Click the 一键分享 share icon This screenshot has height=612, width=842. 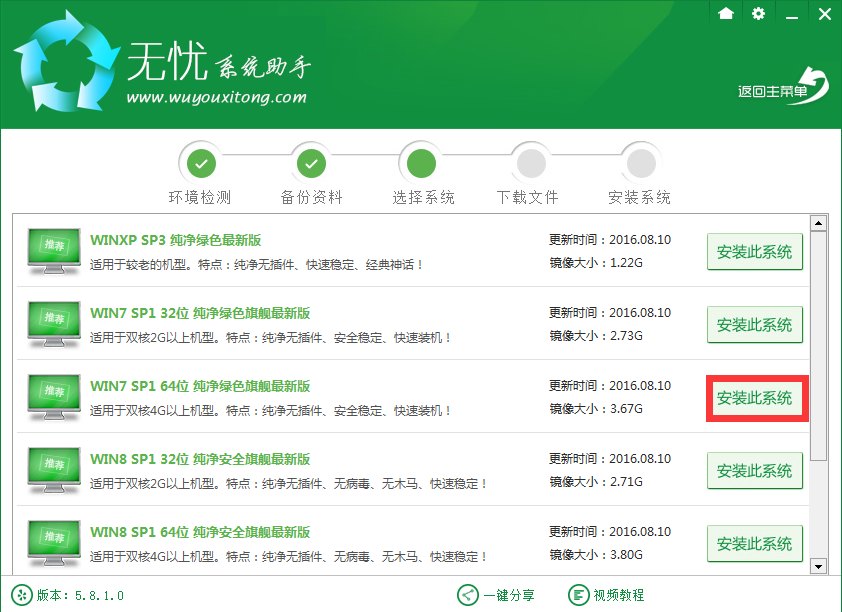click(467, 595)
